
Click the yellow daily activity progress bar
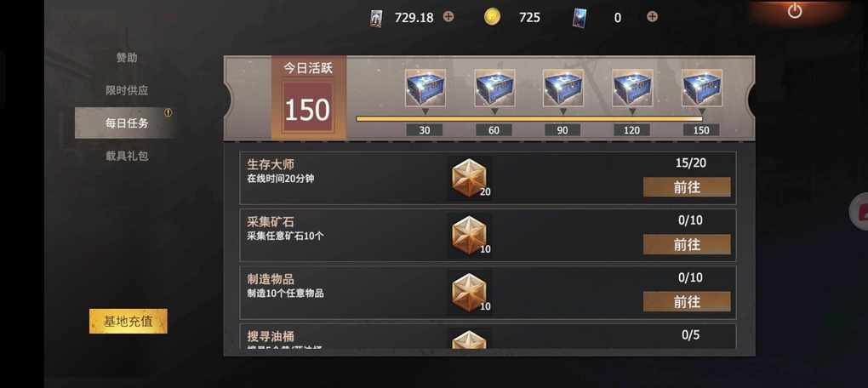point(529,118)
